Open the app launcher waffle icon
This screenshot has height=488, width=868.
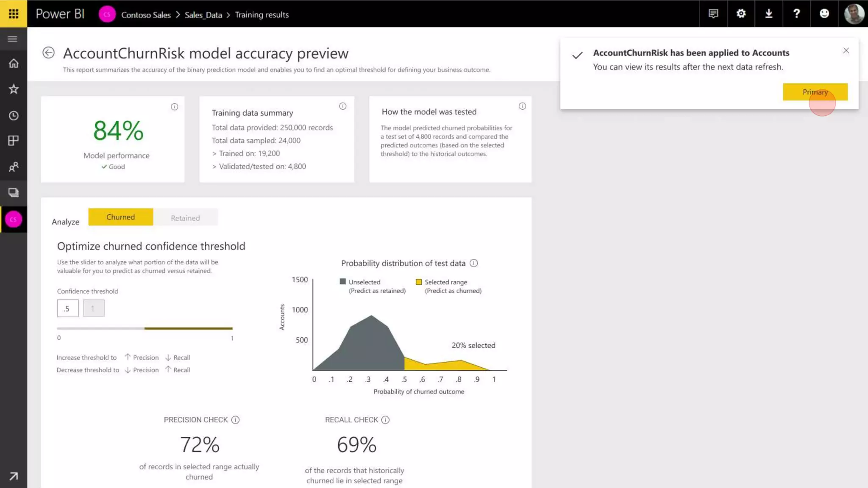pyautogui.click(x=14, y=14)
